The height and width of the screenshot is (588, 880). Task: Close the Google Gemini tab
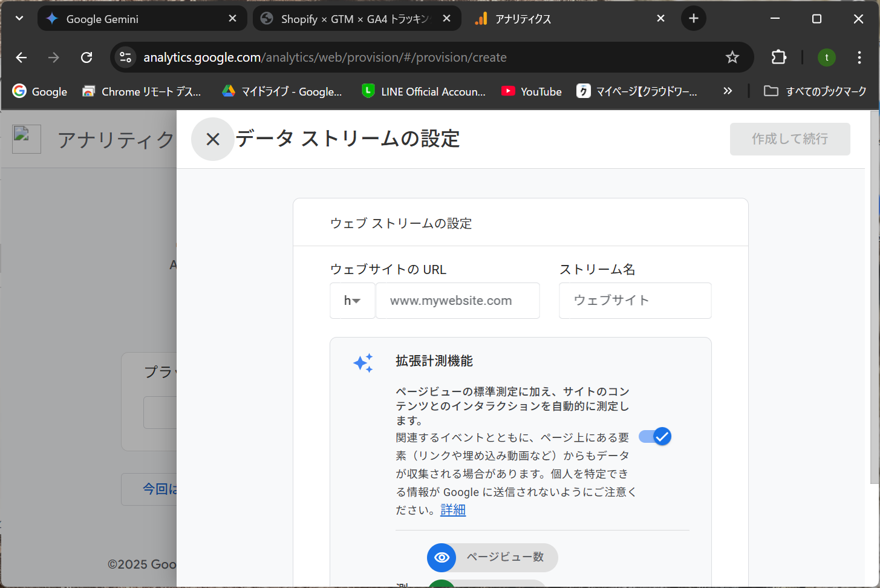click(232, 19)
